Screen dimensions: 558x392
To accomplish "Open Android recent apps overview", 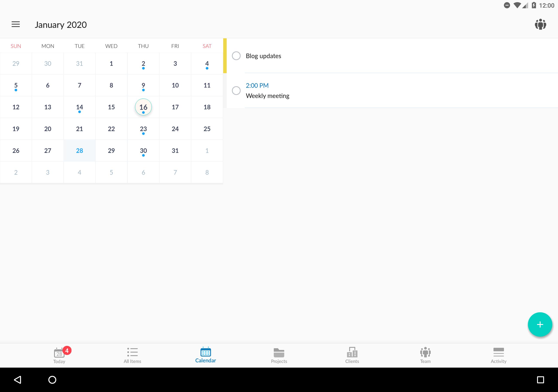I will pos(540,380).
